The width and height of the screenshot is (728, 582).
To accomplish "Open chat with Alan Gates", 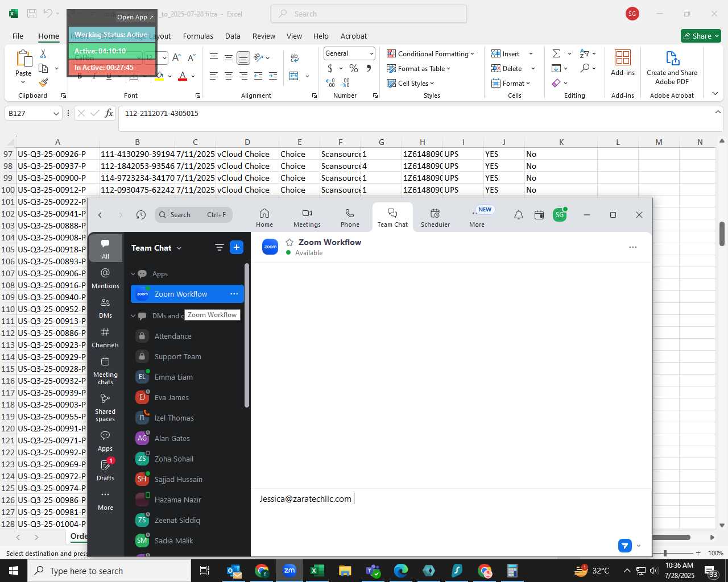I will tap(187, 438).
